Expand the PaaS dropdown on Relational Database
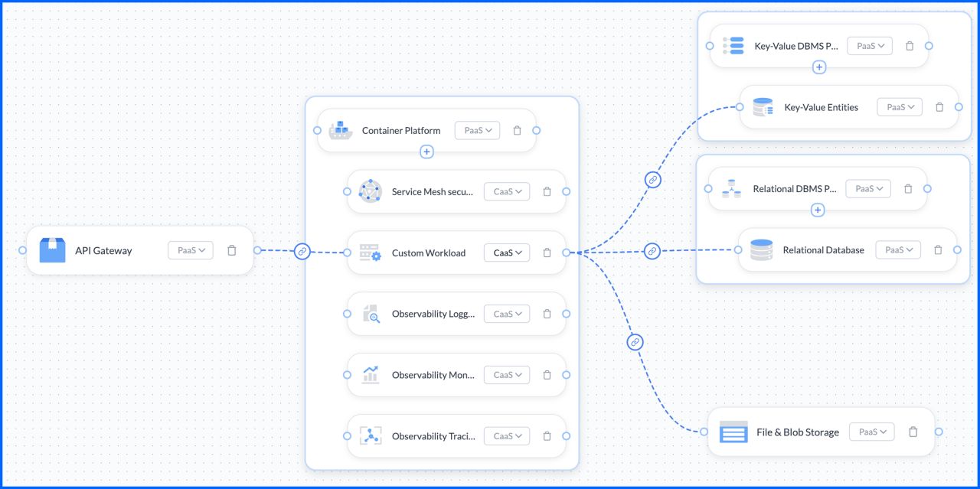Screen dimensions: 980x489 [898, 249]
